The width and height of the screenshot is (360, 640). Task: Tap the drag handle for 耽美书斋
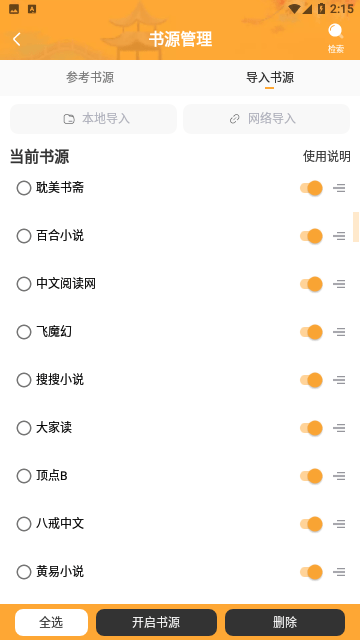(339, 188)
